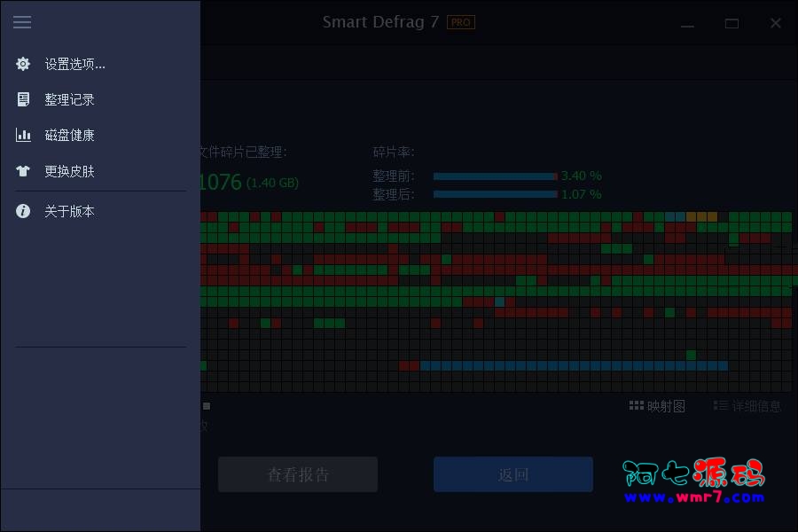This screenshot has width=798, height=532.
Task: Click the 整理后 fragmentation bar
Action: [x=495, y=194]
